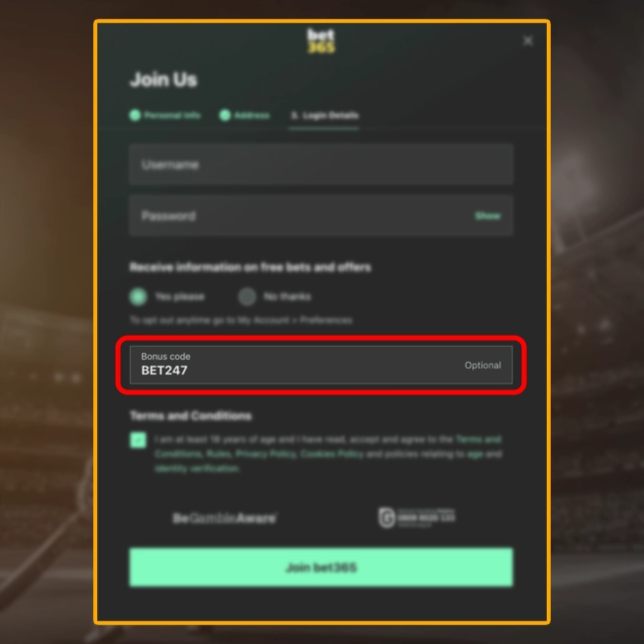Close the Join Us dialog
This screenshot has width=644, height=644.
coord(528,41)
